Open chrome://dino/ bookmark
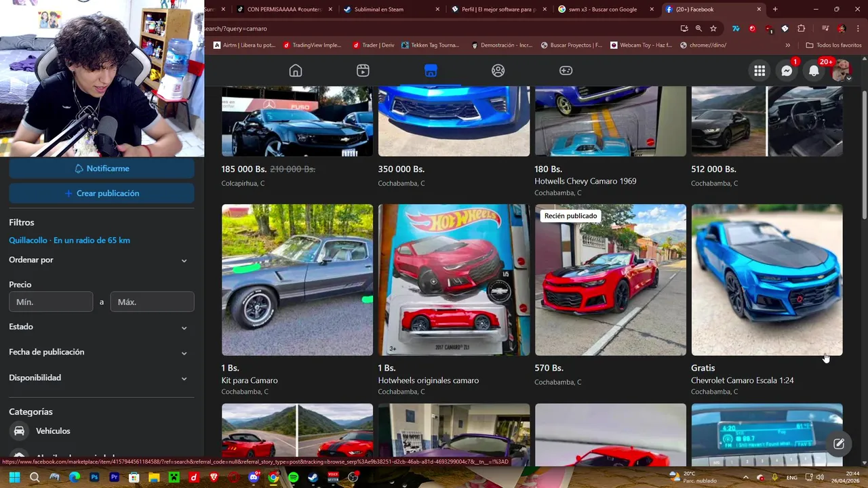 703,45
